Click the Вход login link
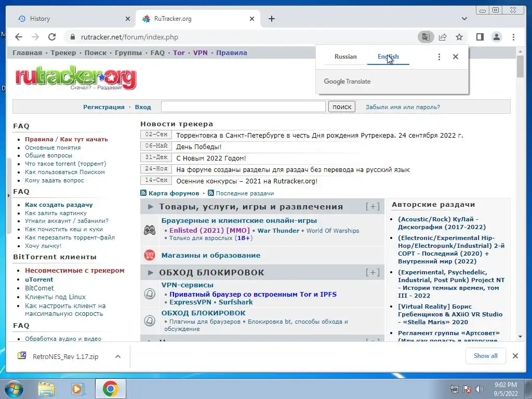The image size is (532, 399). (x=143, y=107)
